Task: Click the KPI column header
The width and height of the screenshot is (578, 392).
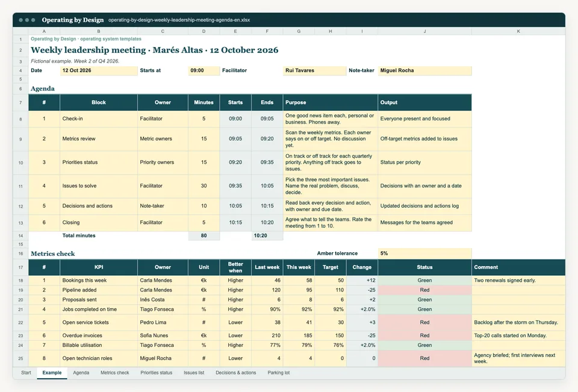Action: [98, 267]
